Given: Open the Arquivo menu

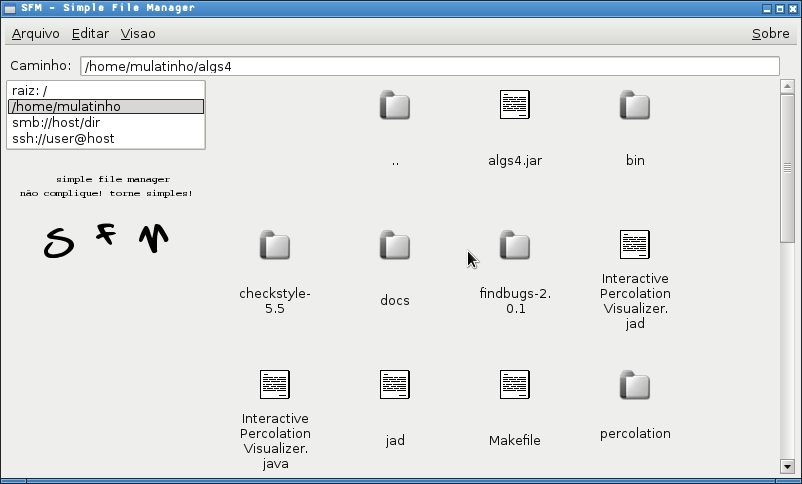Looking at the screenshot, I should point(35,34).
